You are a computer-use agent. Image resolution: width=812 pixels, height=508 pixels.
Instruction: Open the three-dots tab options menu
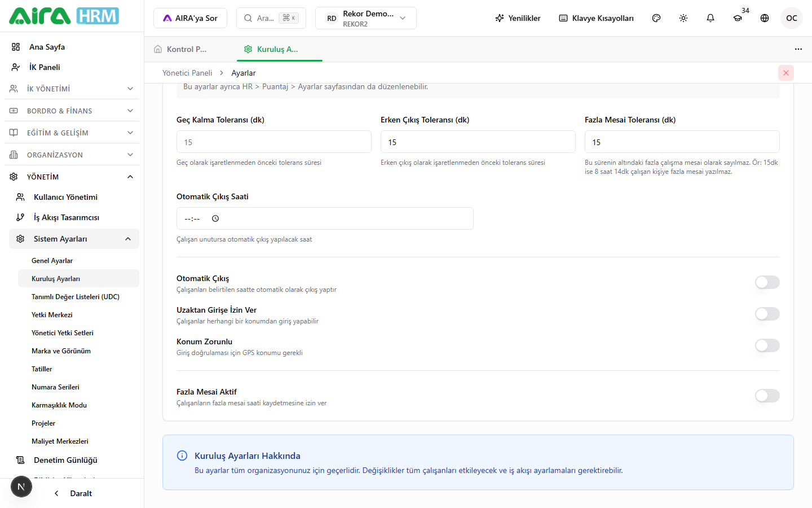tap(798, 49)
